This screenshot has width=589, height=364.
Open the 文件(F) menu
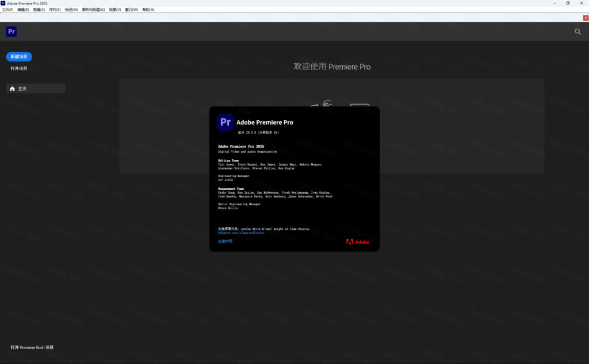click(x=7, y=10)
